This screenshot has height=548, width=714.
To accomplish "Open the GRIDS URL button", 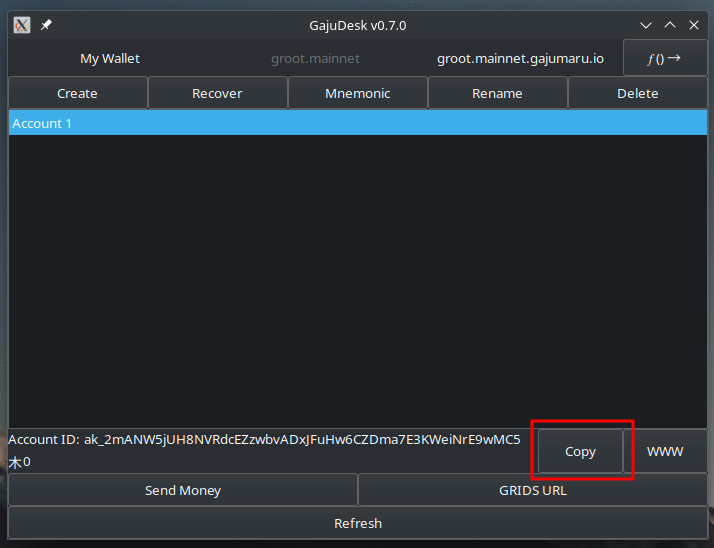I will (x=532, y=490).
